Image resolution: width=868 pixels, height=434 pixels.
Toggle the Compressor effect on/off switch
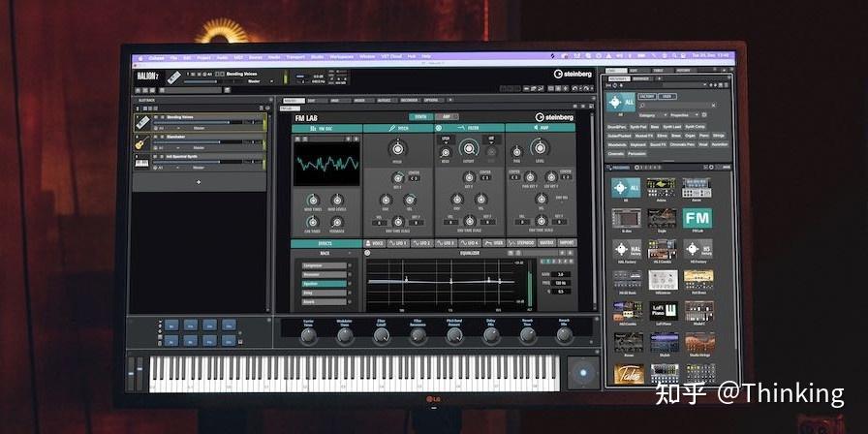350,265
